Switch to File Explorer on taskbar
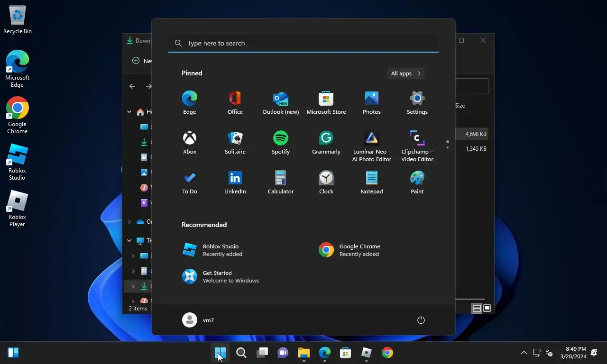Screen dimensions: 607x364 pos(303,353)
